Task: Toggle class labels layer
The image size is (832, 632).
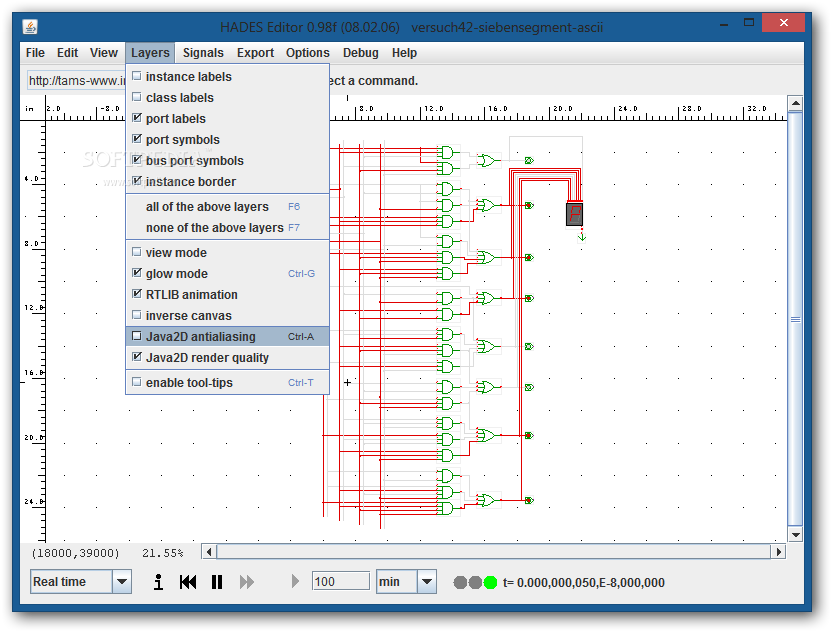Action: pyautogui.click(x=137, y=97)
